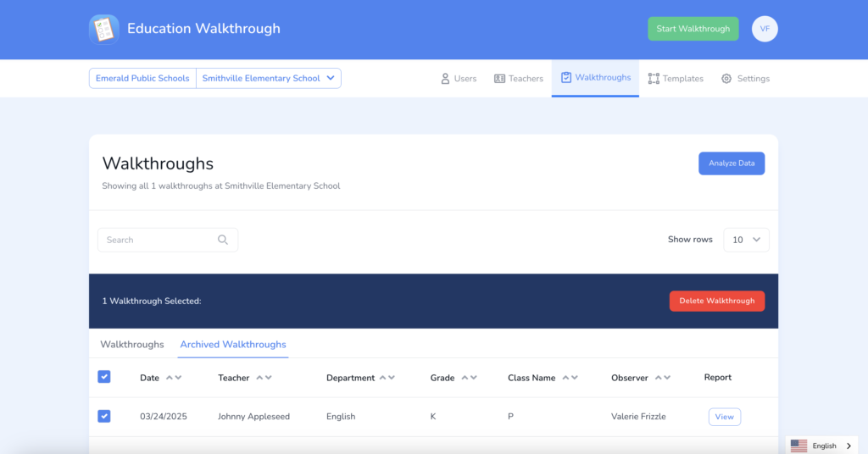Sort Grade column descending arrow
The height and width of the screenshot is (454, 868).
(x=473, y=378)
